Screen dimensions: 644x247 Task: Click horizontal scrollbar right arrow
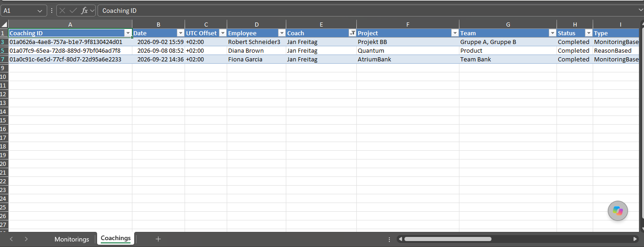tap(635, 239)
